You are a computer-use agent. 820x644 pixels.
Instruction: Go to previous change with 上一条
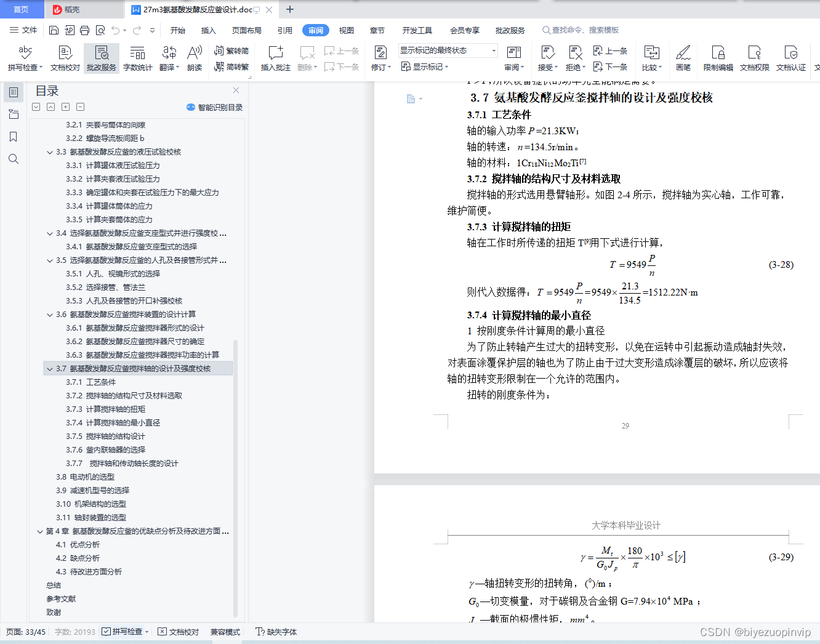[x=610, y=51]
